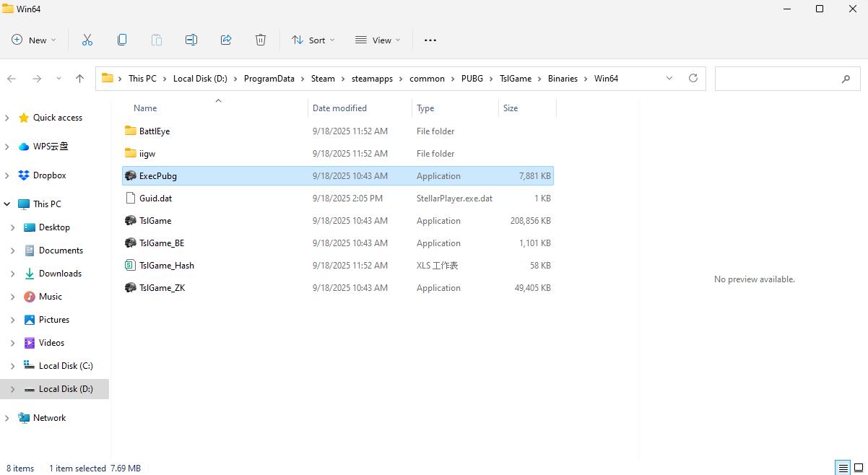Delete ExecPubg with the trash icon
Screen dimensions: 868x475
(261, 40)
